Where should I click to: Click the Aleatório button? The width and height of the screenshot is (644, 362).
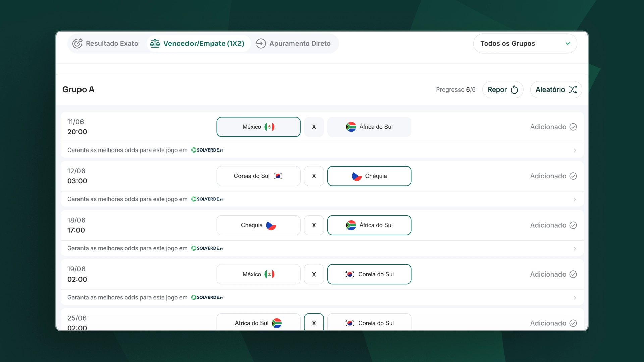click(556, 90)
